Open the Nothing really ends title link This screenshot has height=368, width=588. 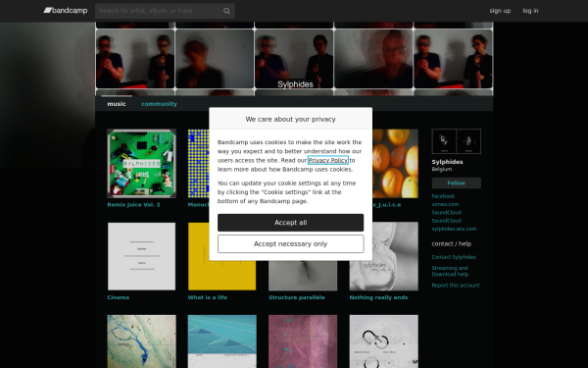(x=378, y=297)
